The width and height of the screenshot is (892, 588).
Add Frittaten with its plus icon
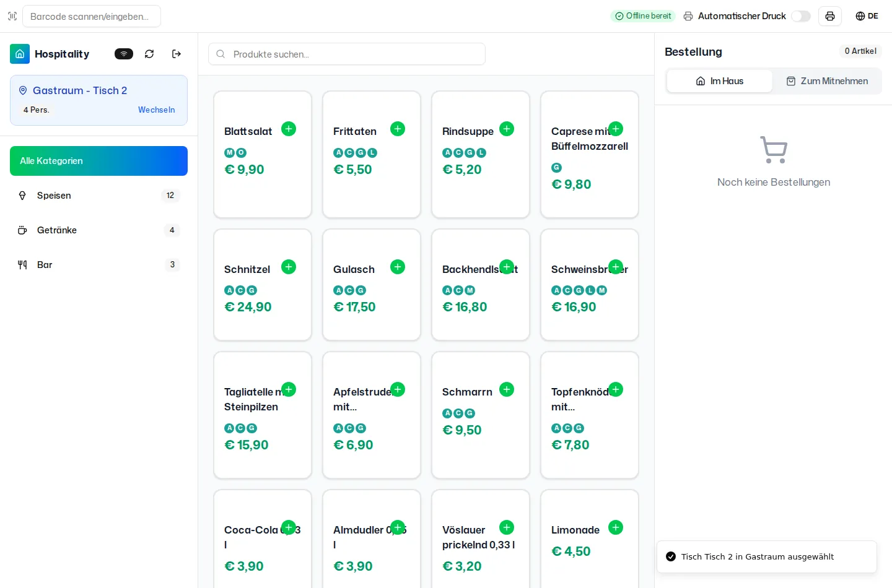click(398, 129)
